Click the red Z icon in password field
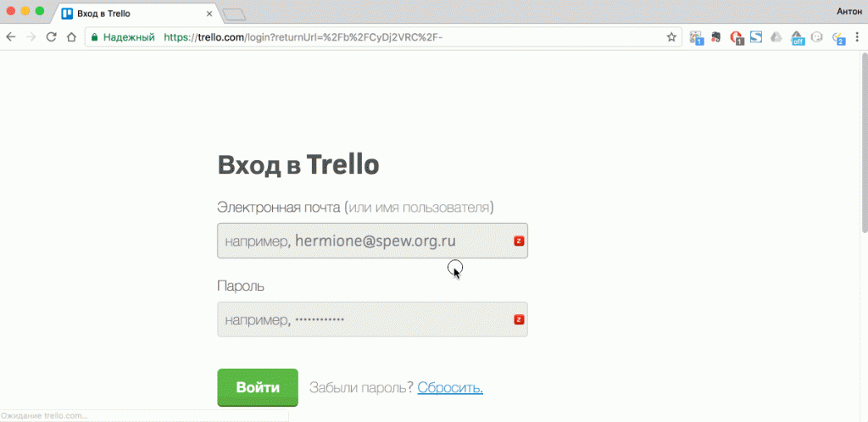868x422 pixels. (x=519, y=319)
